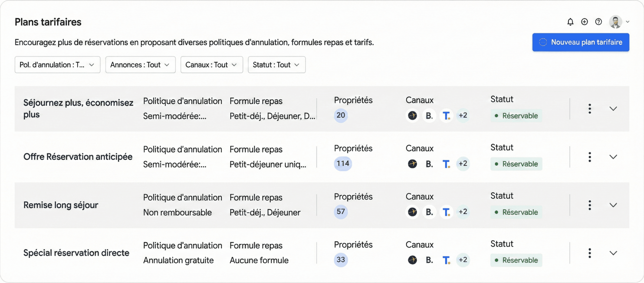Expand the Remise long séjour row details
644x283 pixels.
click(x=613, y=205)
